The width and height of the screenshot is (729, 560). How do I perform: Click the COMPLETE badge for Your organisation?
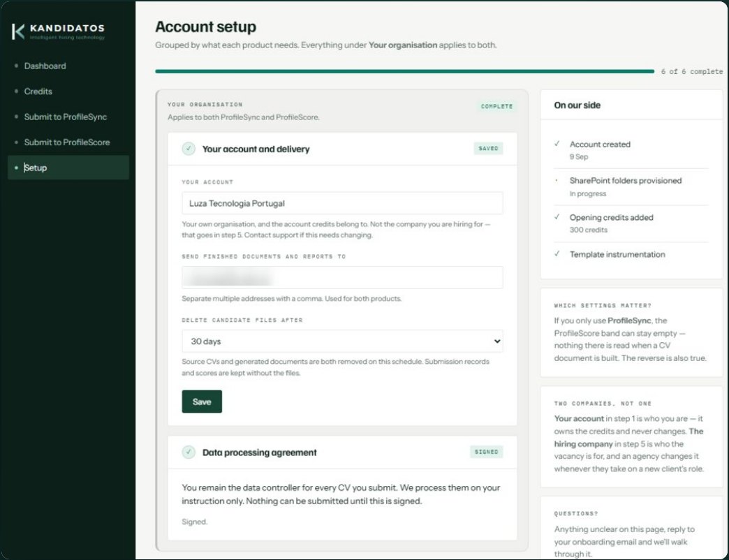tap(496, 106)
